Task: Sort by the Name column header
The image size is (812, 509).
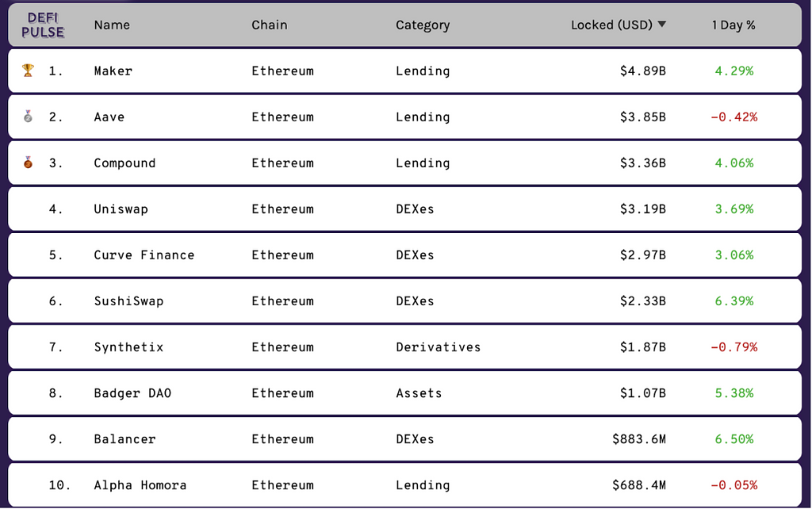Action: click(x=112, y=25)
